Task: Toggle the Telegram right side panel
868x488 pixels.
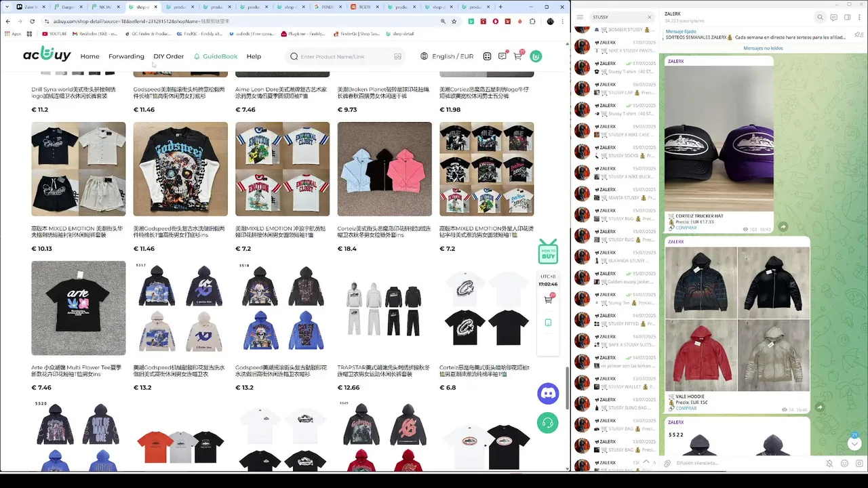Action: pyautogui.click(x=847, y=17)
